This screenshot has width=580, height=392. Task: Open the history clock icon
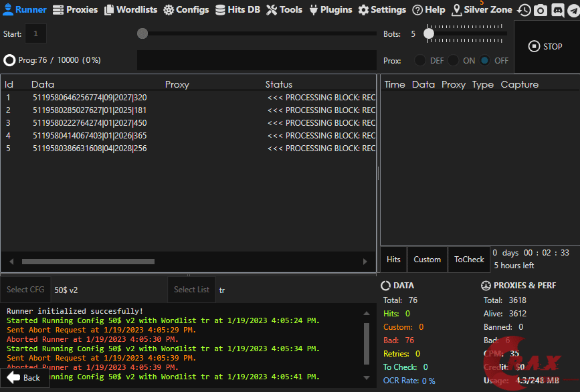524,10
